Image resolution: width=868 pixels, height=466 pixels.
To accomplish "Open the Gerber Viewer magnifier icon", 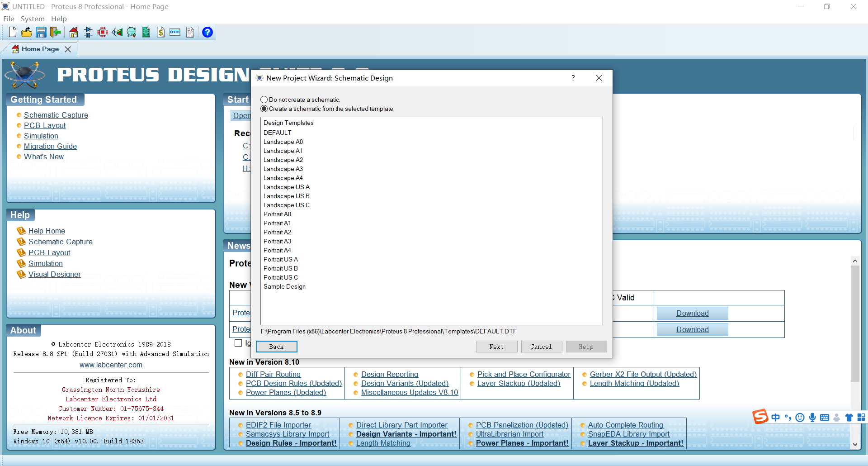I will (132, 32).
